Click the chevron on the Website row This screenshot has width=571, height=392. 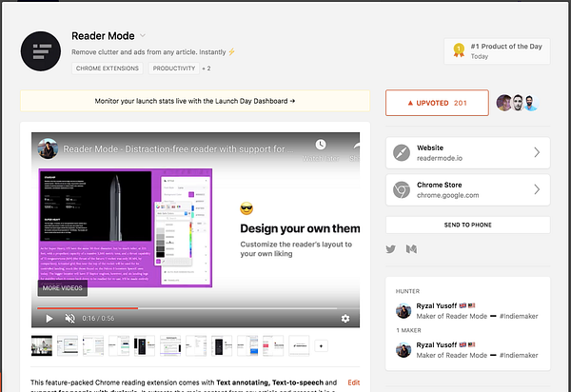537,152
